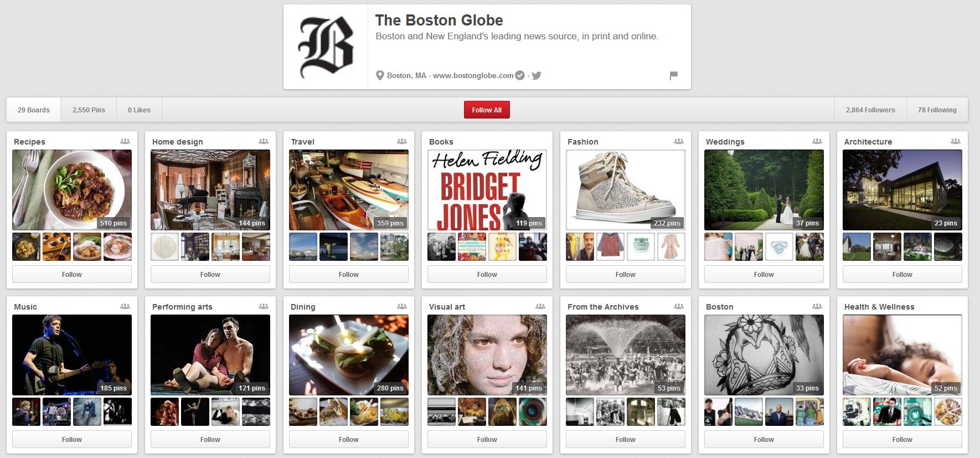The height and width of the screenshot is (458, 980).
Task: Click the group icon on Visual art board
Action: [x=540, y=306]
